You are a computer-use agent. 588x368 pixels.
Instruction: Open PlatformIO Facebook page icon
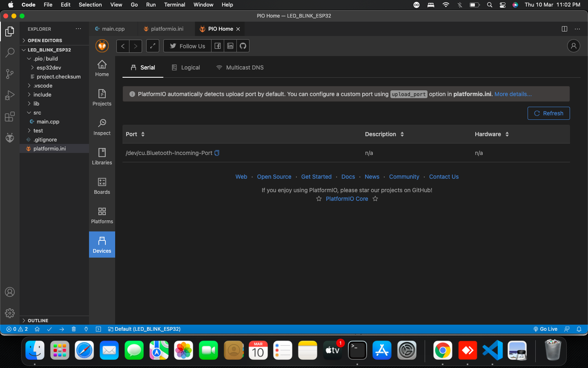pyautogui.click(x=218, y=46)
